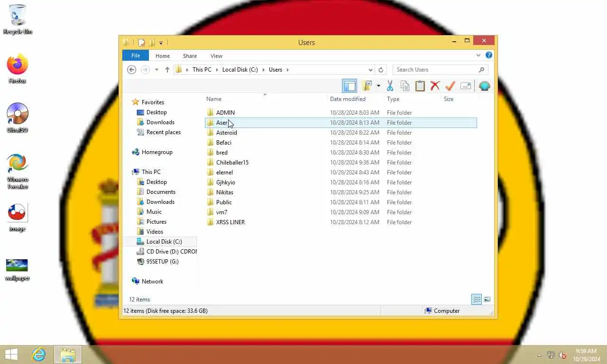This screenshot has height=364, width=607.
Task: Switch to Large icons view button
Action: coord(487,299)
